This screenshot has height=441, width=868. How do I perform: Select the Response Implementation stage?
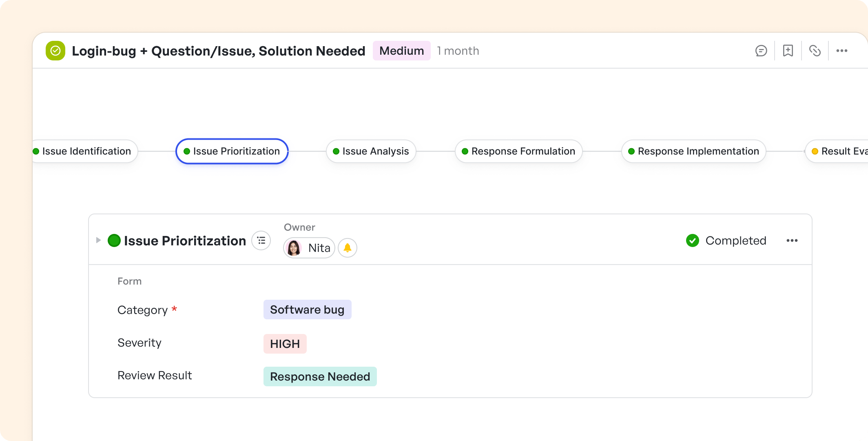point(694,151)
